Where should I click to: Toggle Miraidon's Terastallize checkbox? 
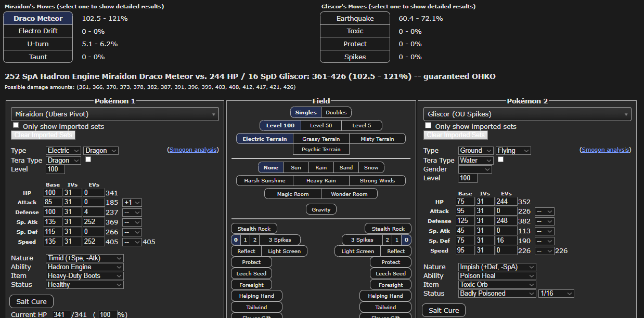click(88, 160)
